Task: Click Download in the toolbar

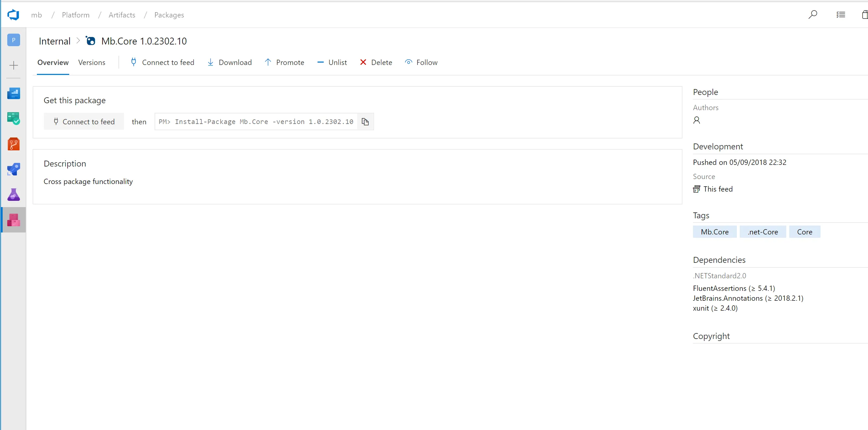Action: (229, 62)
